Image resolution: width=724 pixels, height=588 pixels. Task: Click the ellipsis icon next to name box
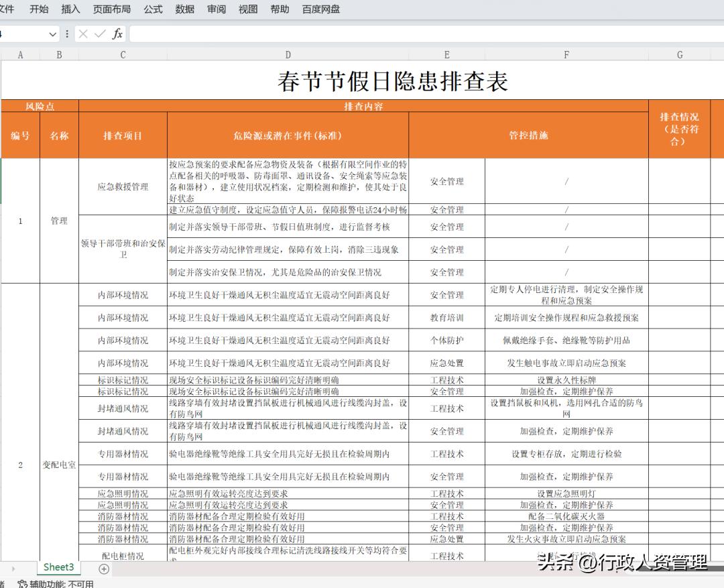click(x=66, y=34)
